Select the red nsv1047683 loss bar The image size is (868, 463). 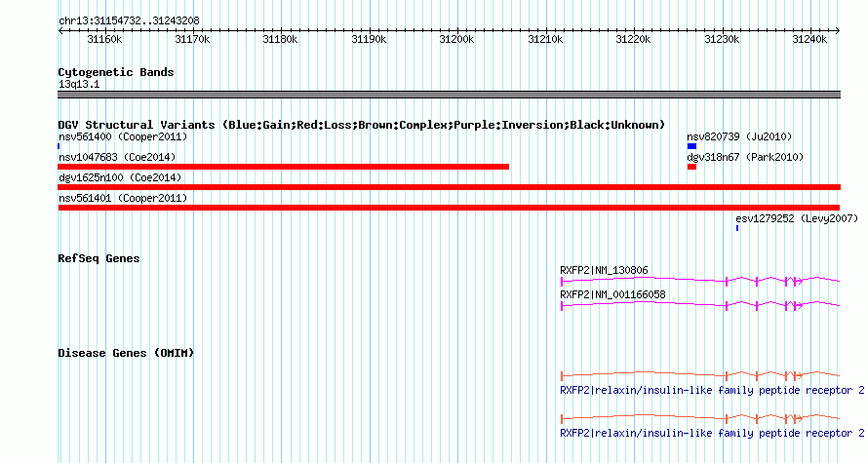284,167
